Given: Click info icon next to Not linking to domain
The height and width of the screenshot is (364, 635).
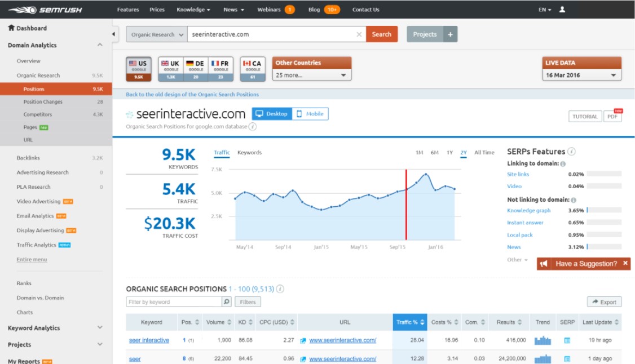Looking at the screenshot, I should 574,200.
